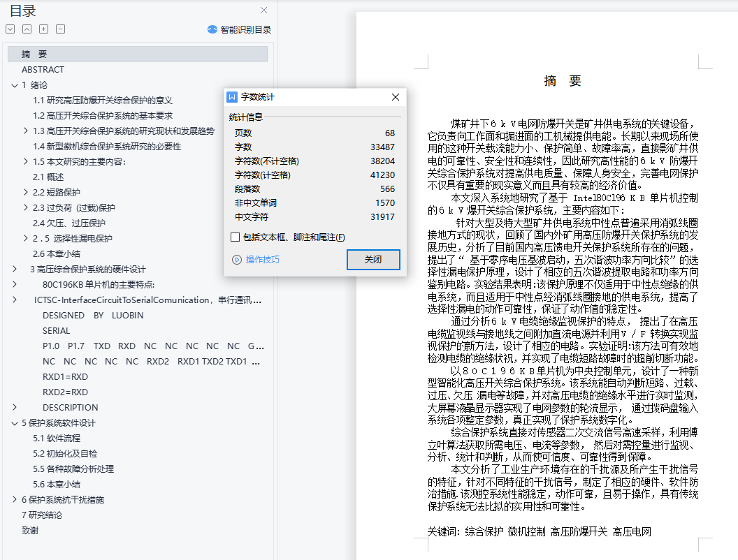
Task: Open 智能识别目录 smart outline recognition
Action: pos(246,29)
